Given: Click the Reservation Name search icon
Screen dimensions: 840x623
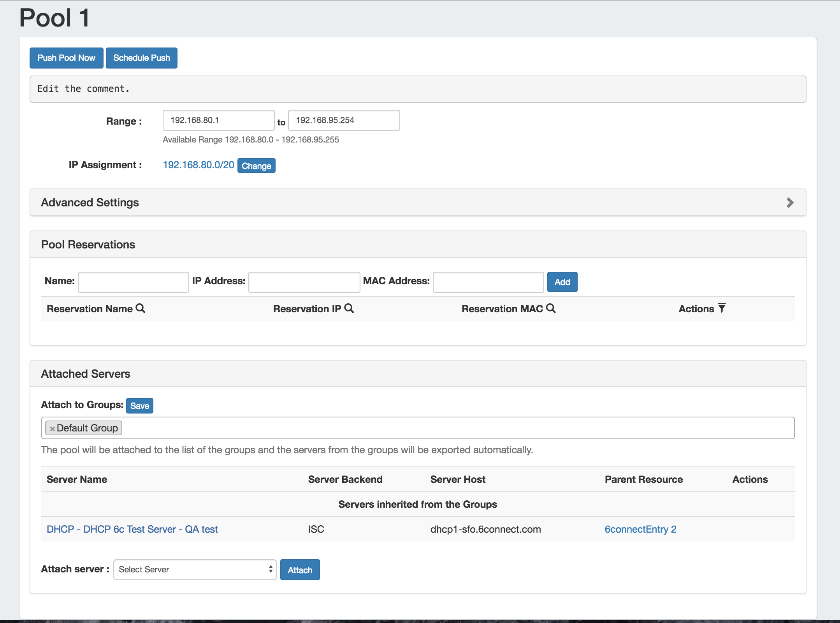Looking at the screenshot, I should tap(141, 308).
